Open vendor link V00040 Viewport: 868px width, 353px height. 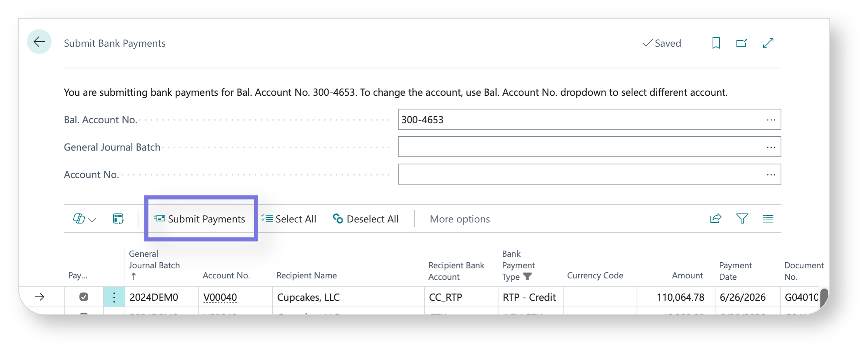(x=220, y=297)
